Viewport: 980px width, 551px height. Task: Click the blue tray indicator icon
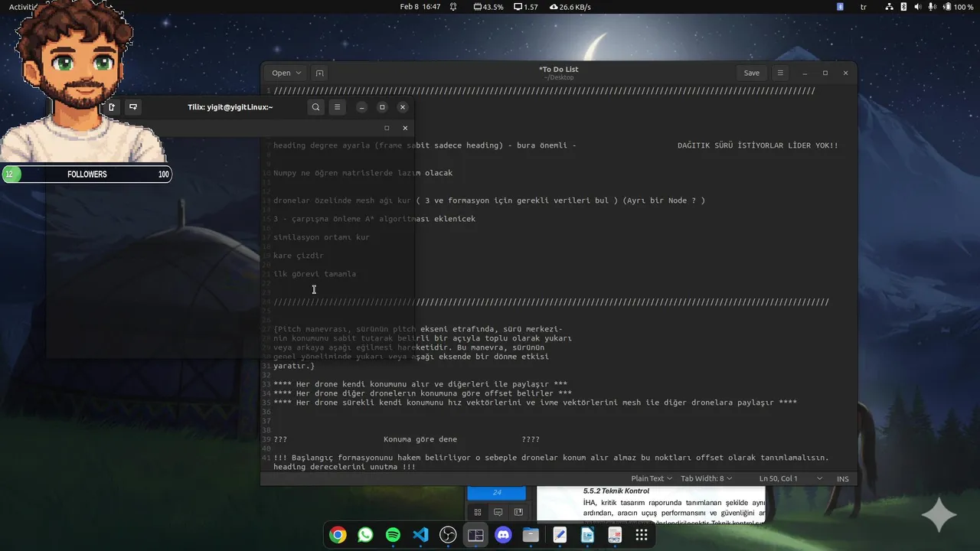click(x=840, y=7)
